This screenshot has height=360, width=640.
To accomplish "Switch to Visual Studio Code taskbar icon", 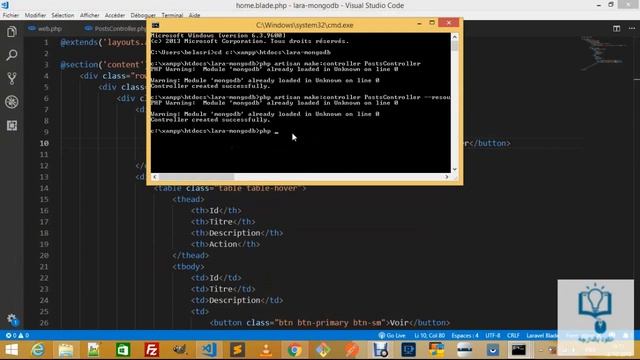I will pos(209,350).
